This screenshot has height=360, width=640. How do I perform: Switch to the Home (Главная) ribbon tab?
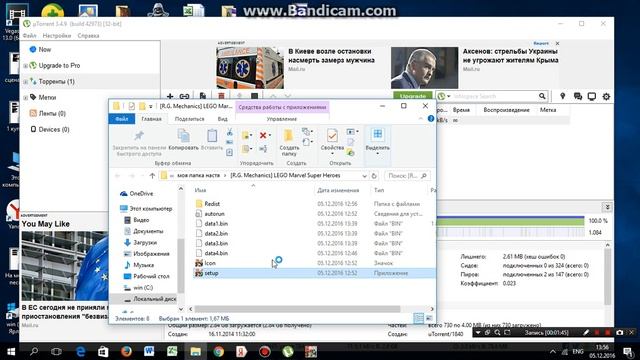151,119
